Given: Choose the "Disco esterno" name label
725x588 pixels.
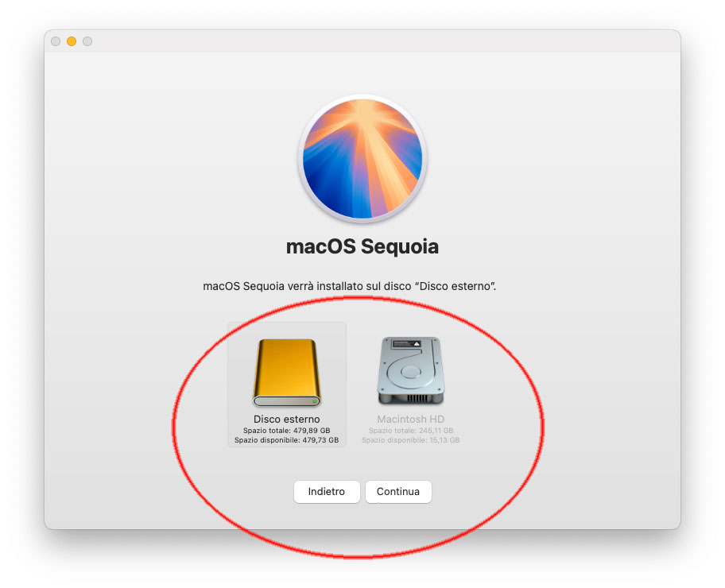Looking at the screenshot, I should pos(287,419).
